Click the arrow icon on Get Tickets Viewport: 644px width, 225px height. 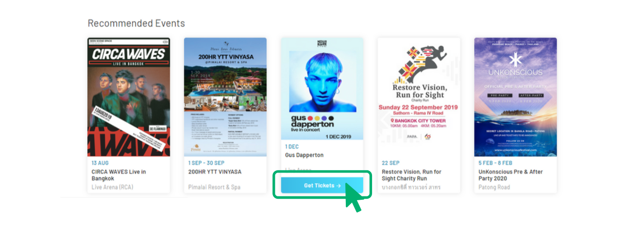click(338, 186)
